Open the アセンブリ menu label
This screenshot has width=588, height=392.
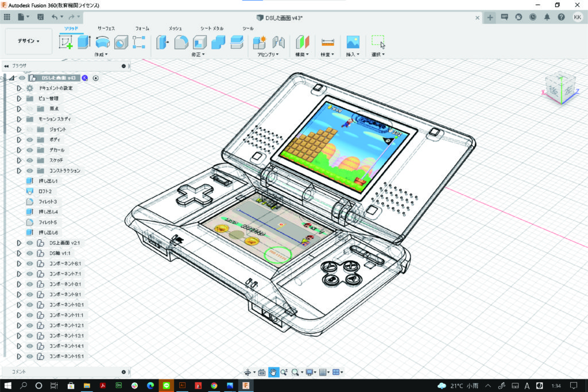tap(266, 55)
